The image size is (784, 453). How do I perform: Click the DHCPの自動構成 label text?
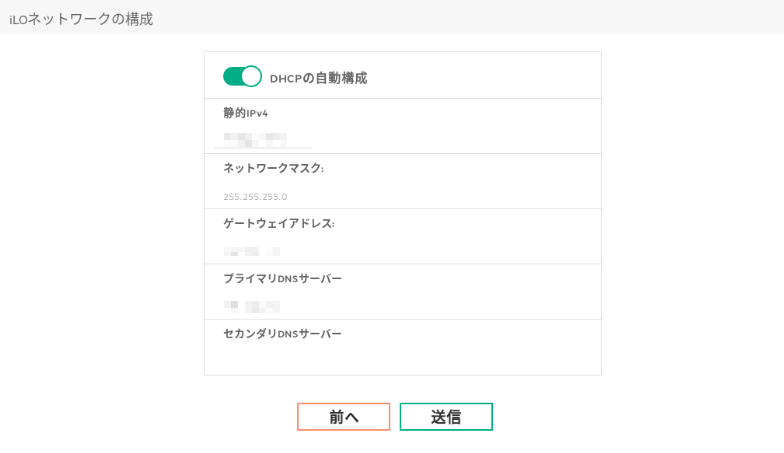click(x=318, y=78)
